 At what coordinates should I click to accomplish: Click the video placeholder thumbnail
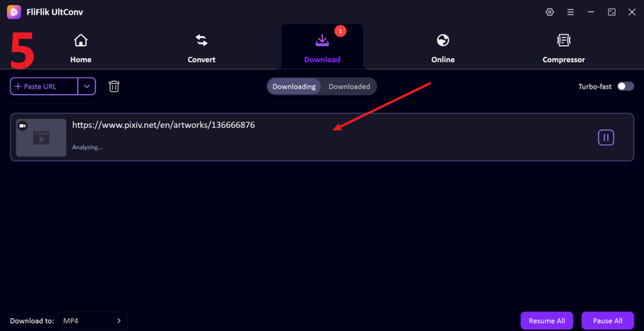click(x=41, y=138)
